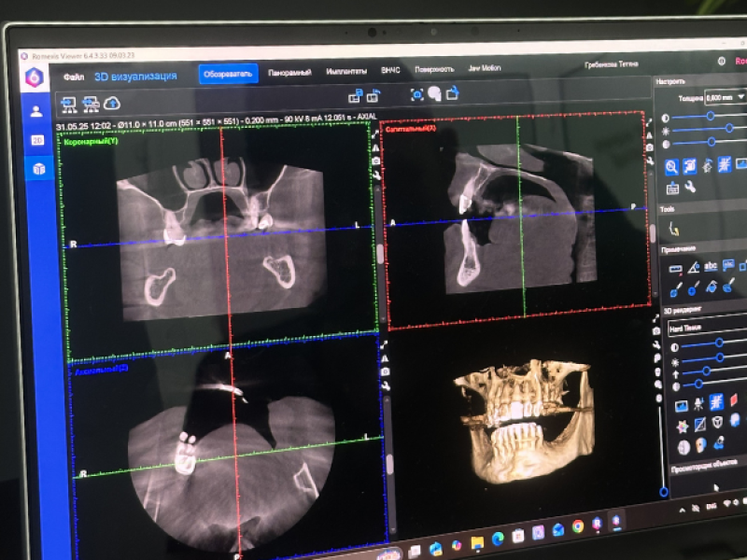Select the comment bubble annotation tool
The width and height of the screenshot is (747, 560).
click(x=728, y=265)
